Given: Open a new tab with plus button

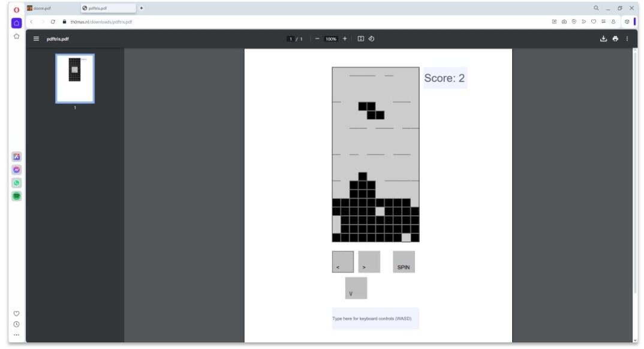Looking at the screenshot, I should click(x=142, y=8).
